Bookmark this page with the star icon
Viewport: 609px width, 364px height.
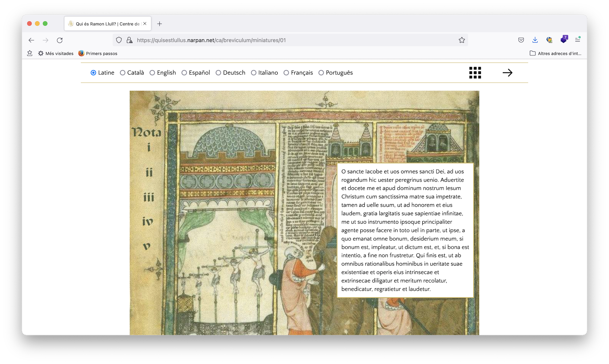461,40
